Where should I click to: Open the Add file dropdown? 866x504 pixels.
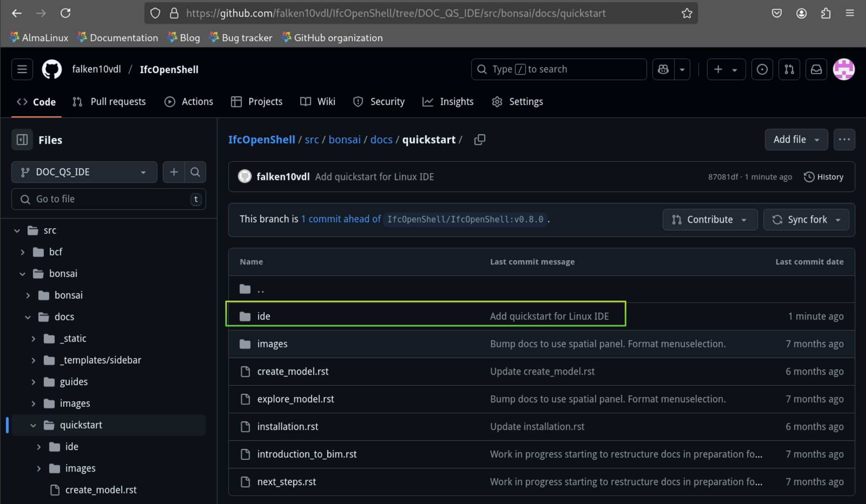click(796, 139)
